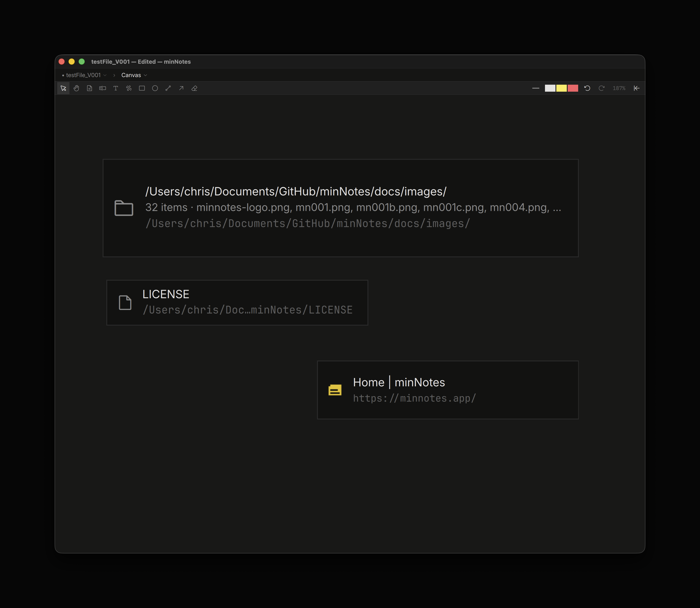Pick the white color swatch
The height and width of the screenshot is (608, 700).
(550, 88)
